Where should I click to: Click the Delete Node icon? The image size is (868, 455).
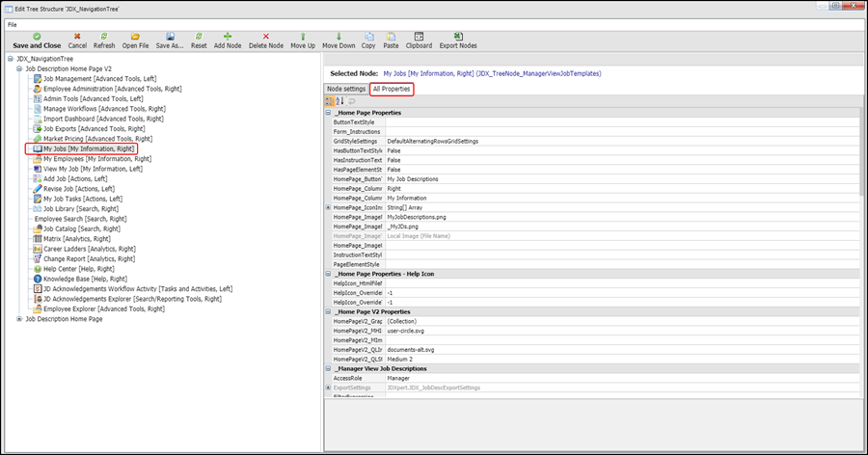click(265, 36)
